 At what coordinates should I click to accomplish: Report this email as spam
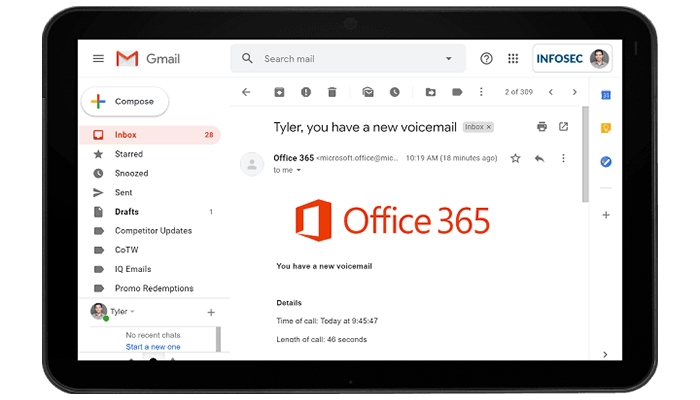click(x=306, y=92)
